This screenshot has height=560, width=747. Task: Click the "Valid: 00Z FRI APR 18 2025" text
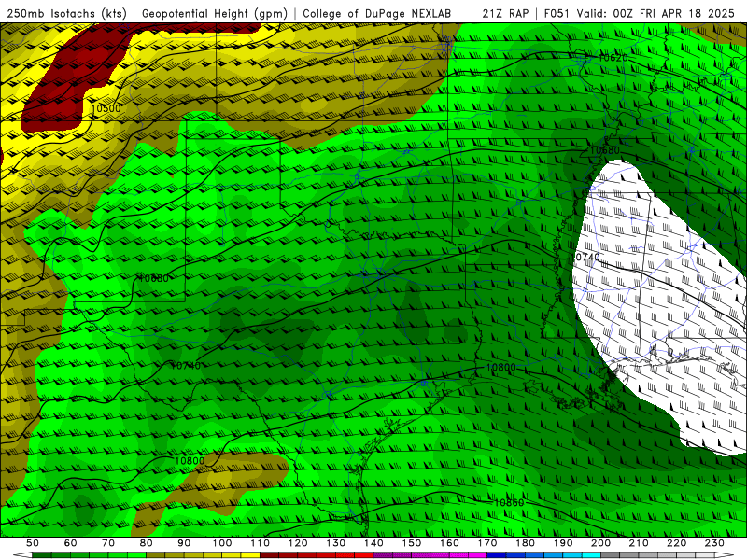click(655, 14)
